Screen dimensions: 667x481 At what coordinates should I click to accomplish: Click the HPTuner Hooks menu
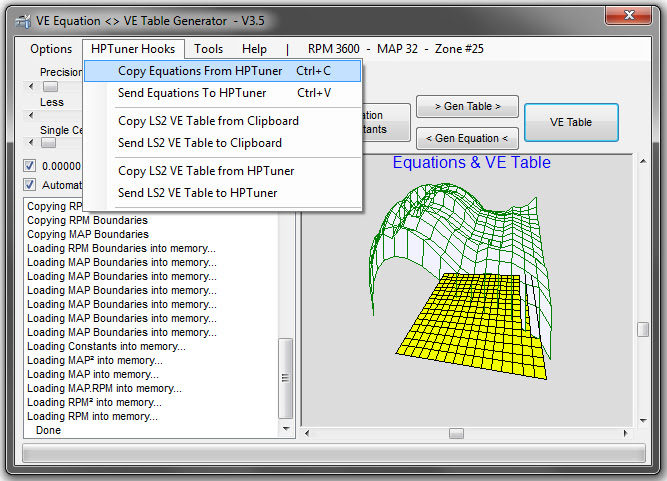point(133,49)
